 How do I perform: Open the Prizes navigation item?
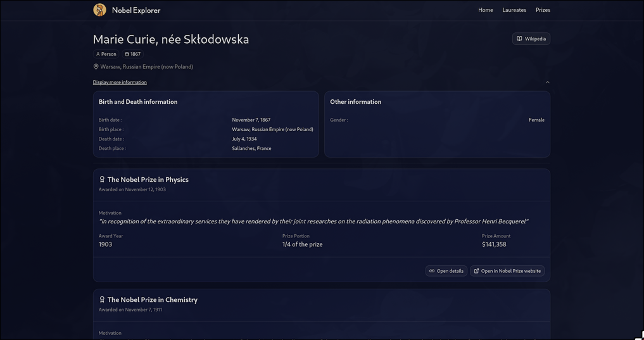pos(543,10)
